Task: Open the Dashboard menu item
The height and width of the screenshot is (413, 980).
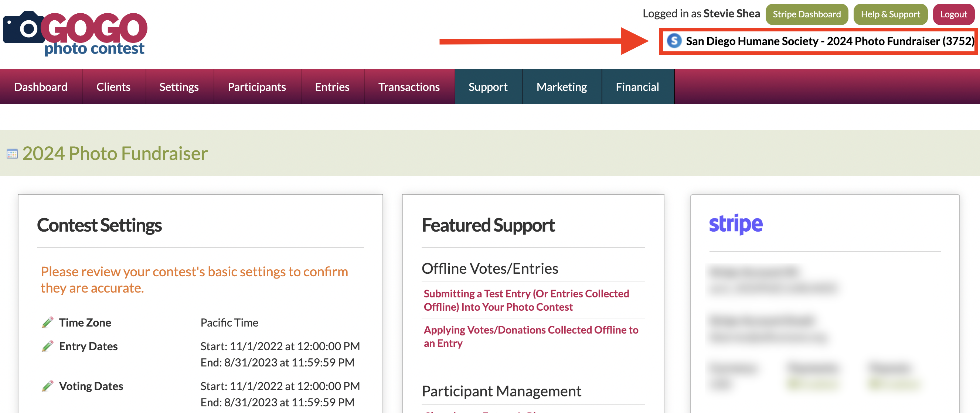Action: point(41,87)
